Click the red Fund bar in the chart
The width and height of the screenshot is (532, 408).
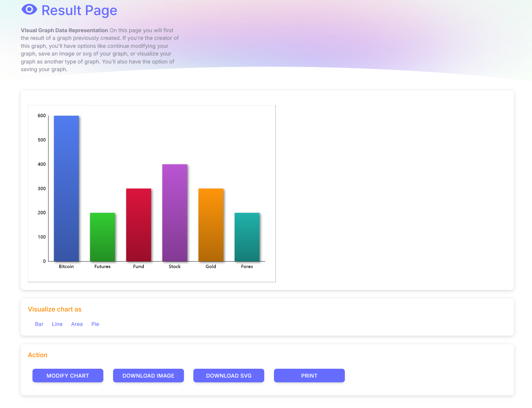138,224
